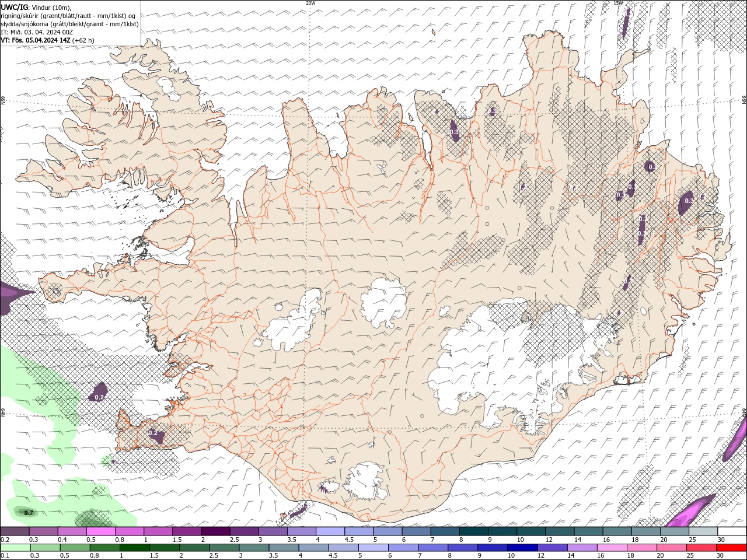
Task: Click the crimson 25 swatch, lower legend row
Action: click(x=701, y=548)
